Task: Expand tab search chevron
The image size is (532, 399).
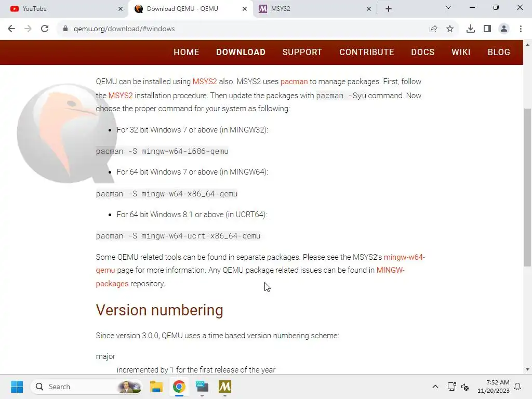Action: click(x=448, y=7)
